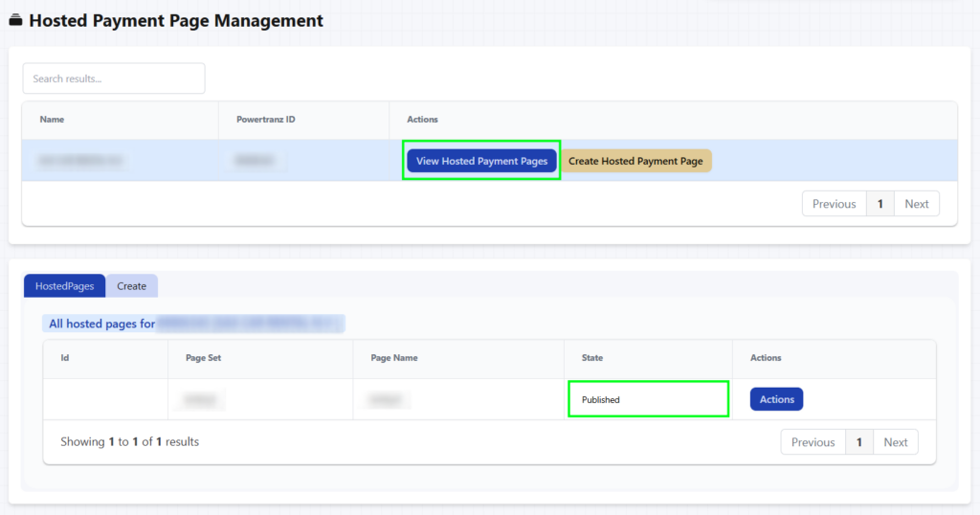Sort merchants by the Name column header
This screenshot has height=515, width=980.
point(52,120)
